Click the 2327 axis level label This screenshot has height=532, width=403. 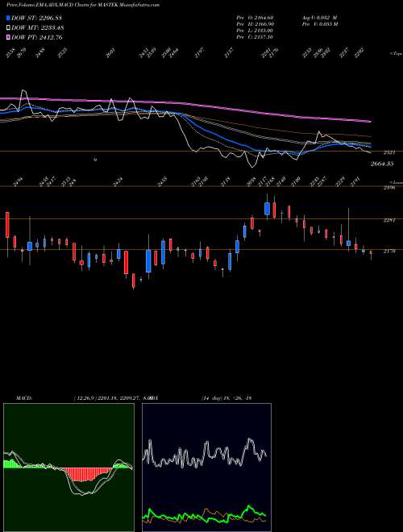(x=388, y=152)
